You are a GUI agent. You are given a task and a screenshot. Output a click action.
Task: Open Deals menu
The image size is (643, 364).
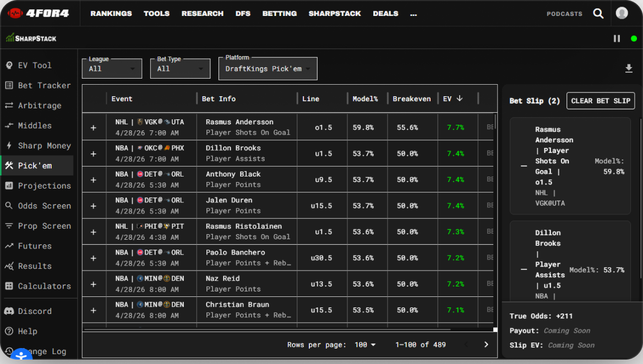tap(385, 14)
